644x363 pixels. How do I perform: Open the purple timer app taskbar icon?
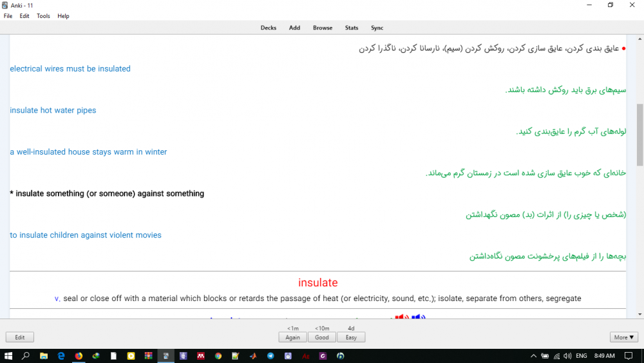(x=288, y=356)
